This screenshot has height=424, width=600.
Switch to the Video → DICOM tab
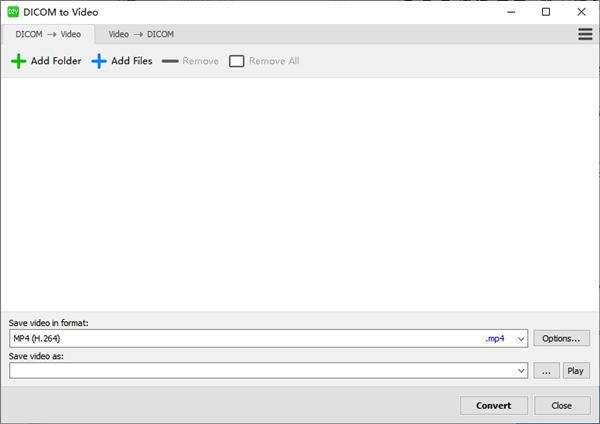(x=141, y=34)
